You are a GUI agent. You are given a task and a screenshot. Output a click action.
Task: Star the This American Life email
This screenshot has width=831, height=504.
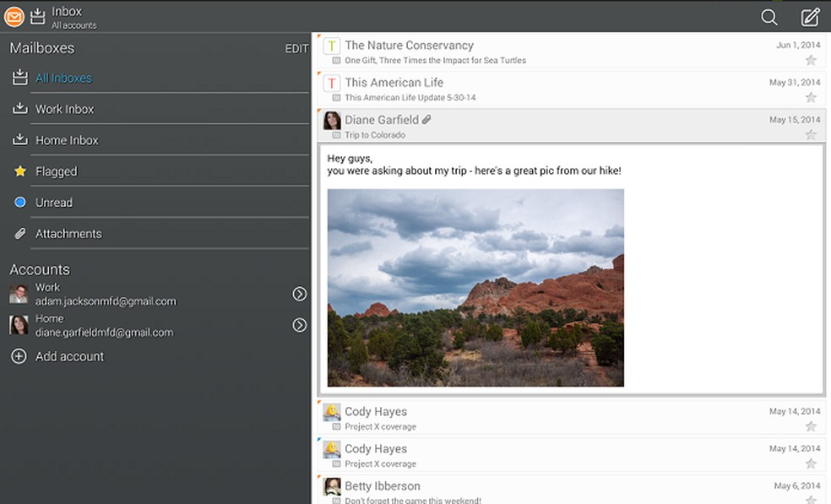coord(811,97)
